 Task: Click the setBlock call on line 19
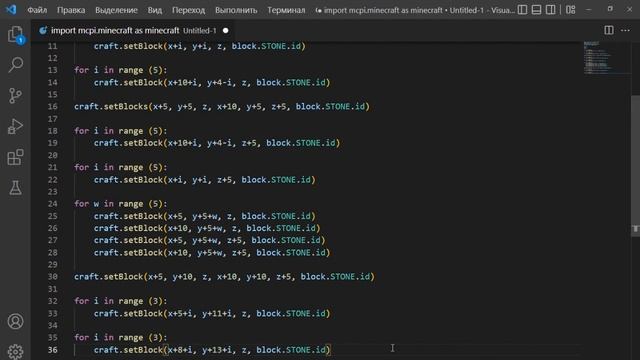coord(217,143)
